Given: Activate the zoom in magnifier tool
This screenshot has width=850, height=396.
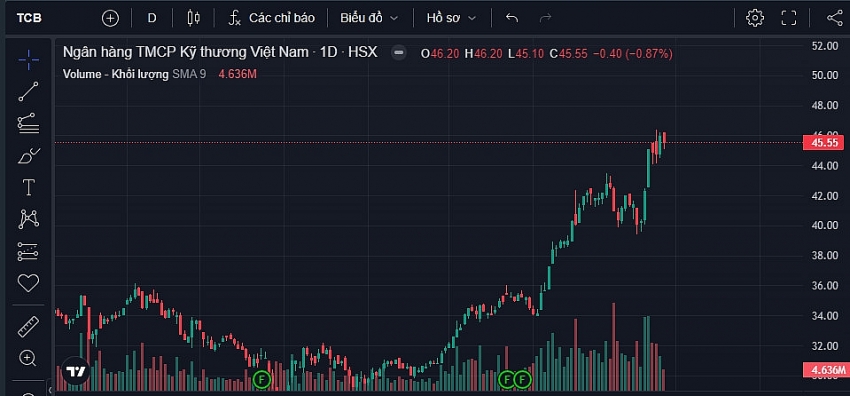Looking at the screenshot, I should click(28, 358).
